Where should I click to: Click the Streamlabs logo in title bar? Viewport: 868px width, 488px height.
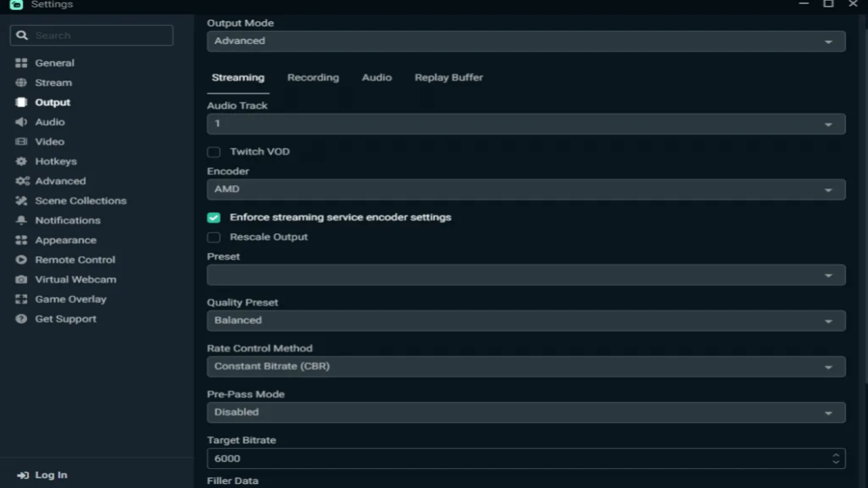(x=16, y=5)
